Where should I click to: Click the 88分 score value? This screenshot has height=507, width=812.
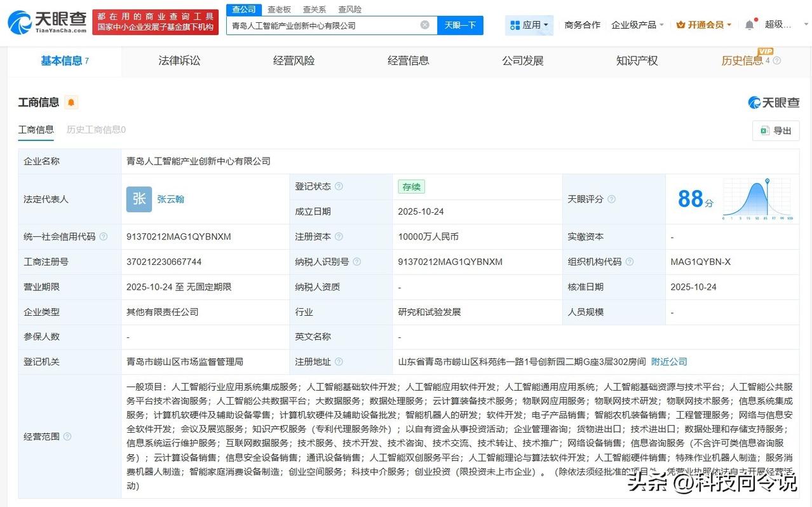point(695,199)
